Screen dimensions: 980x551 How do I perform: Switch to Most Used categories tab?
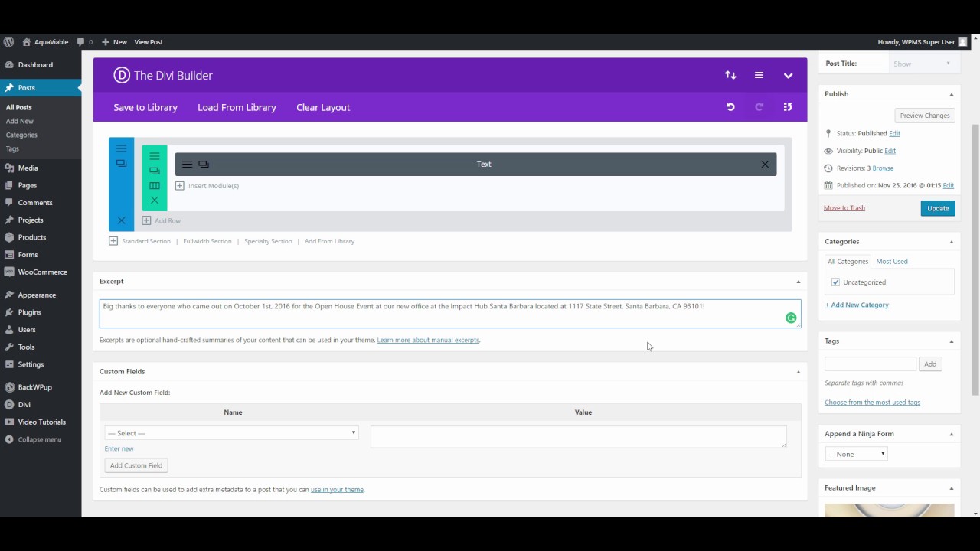pos(892,262)
